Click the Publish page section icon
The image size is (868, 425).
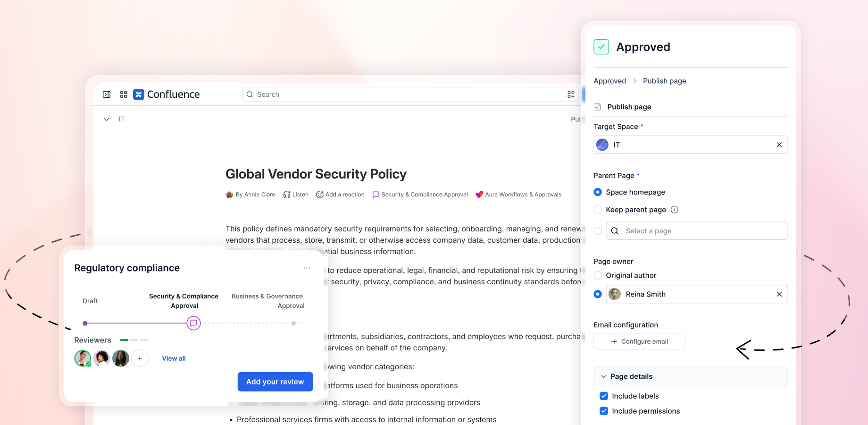(x=598, y=107)
